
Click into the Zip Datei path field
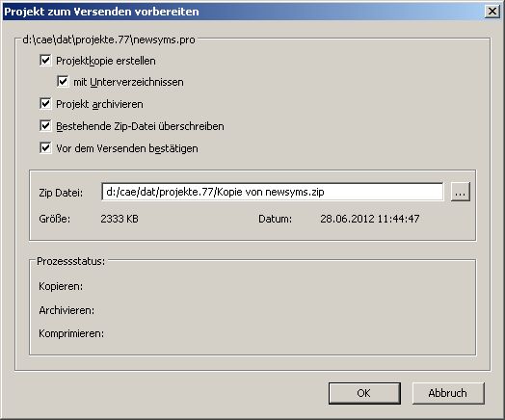272,192
